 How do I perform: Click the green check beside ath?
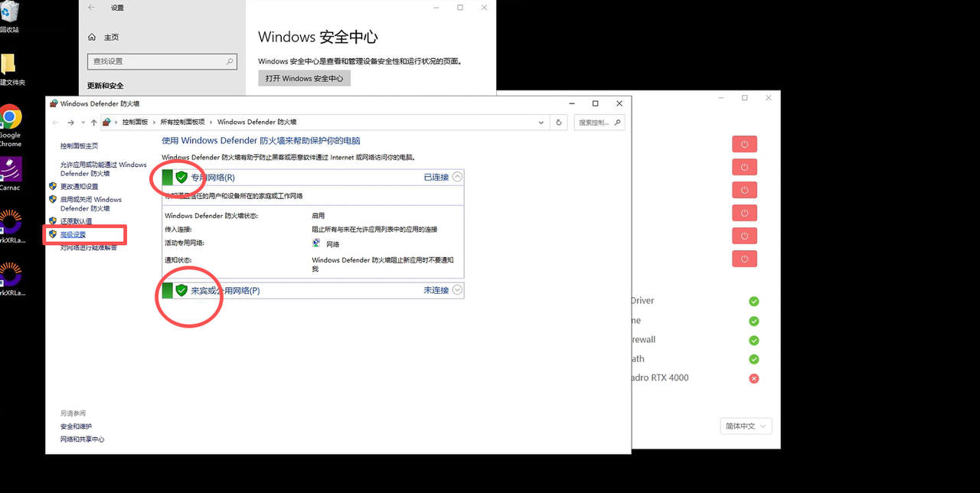pos(754,359)
